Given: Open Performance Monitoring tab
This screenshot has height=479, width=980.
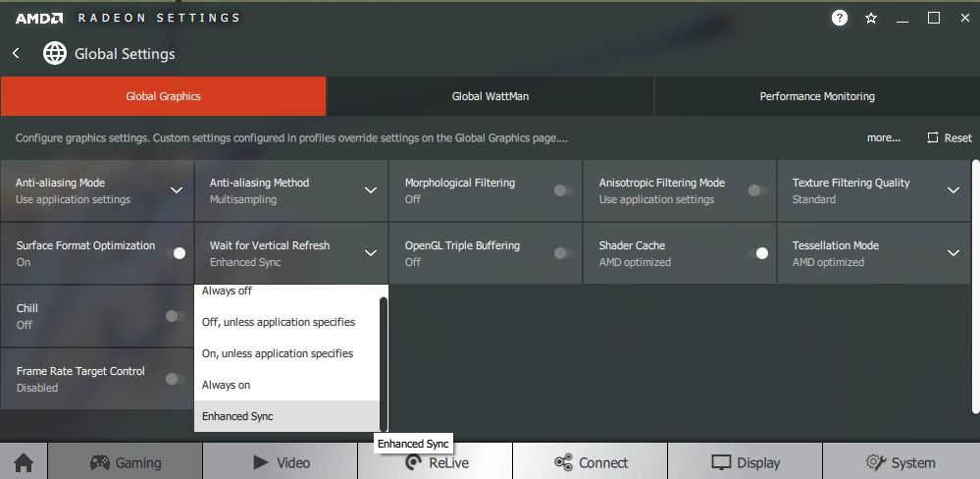Looking at the screenshot, I should 817,96.
